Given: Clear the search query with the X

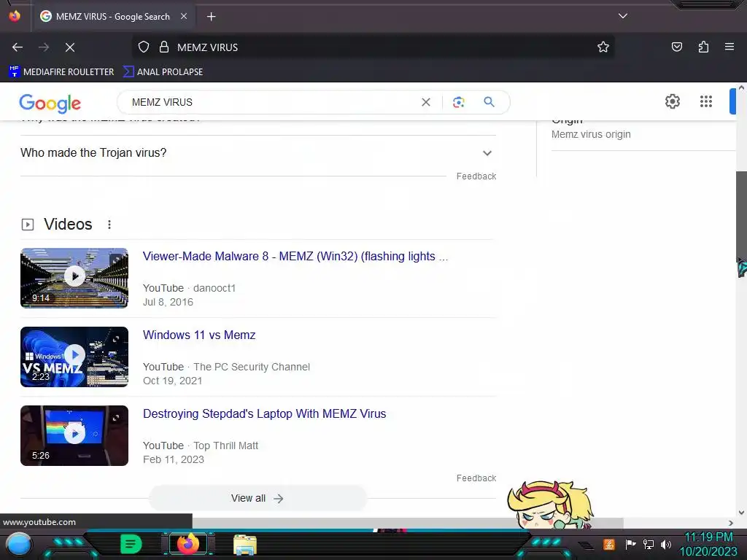Looking at the screenshot, I should (x=426, y=102).
